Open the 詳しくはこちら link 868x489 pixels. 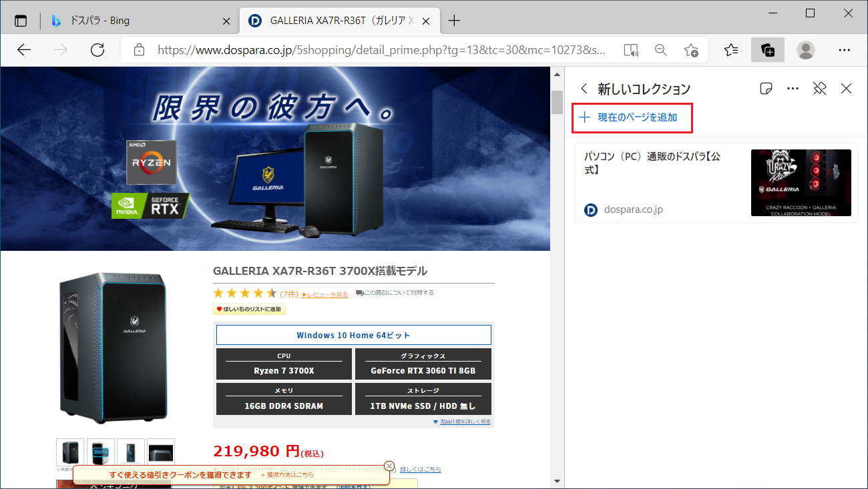(421, 470)
